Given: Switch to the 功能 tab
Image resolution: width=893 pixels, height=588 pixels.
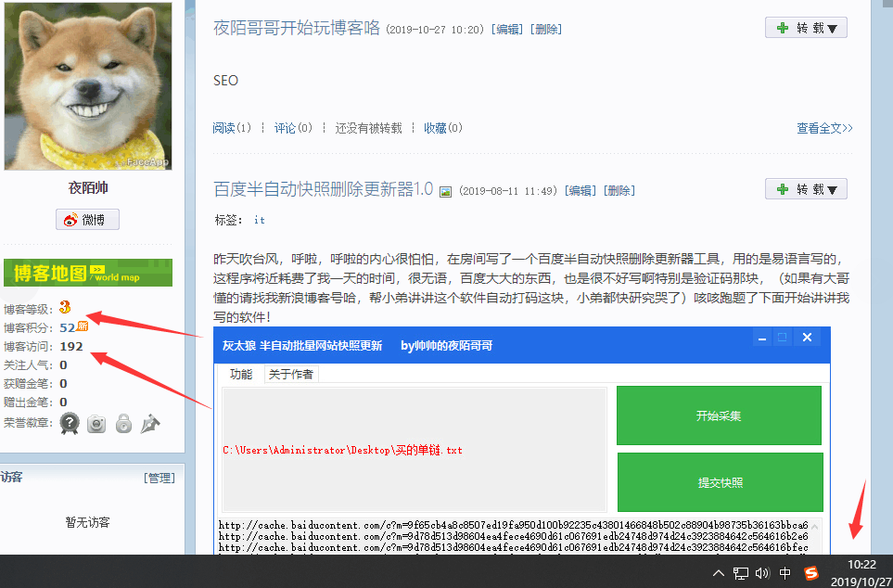Looking at the screenshot, I should click(240, 374).
